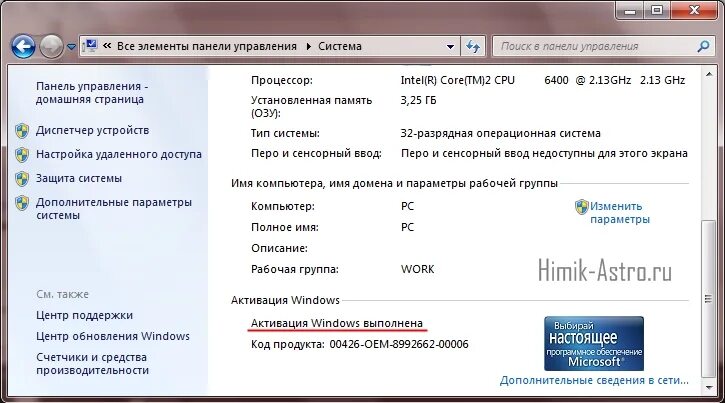Click the 'Описание:' label
The image size is (725, 403).
tap(279, 248)
